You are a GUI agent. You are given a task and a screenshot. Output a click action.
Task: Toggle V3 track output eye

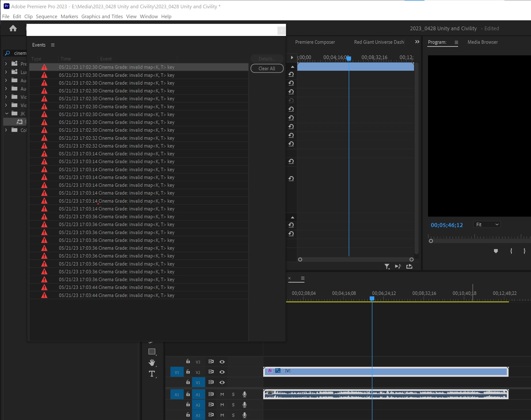(222, 362)
